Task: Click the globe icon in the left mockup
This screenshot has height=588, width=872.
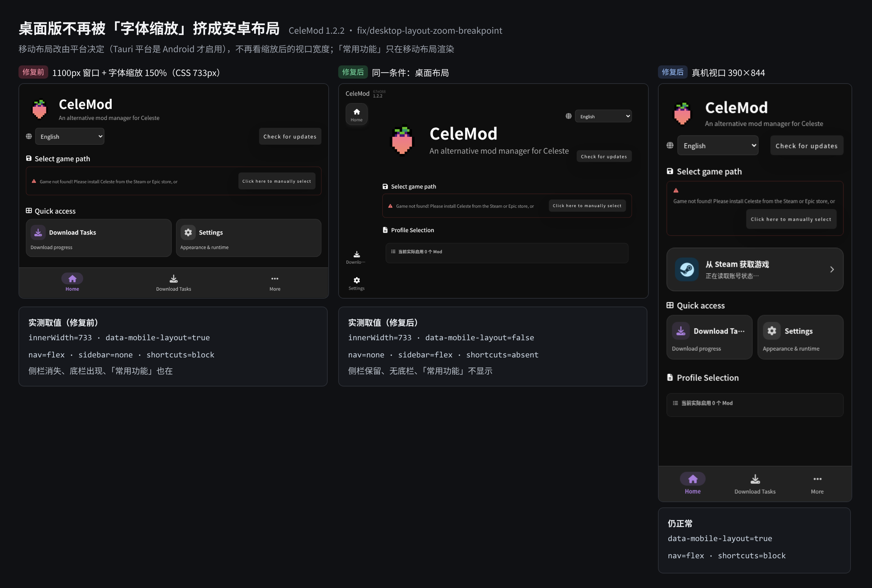Action: tap(29, 136)
